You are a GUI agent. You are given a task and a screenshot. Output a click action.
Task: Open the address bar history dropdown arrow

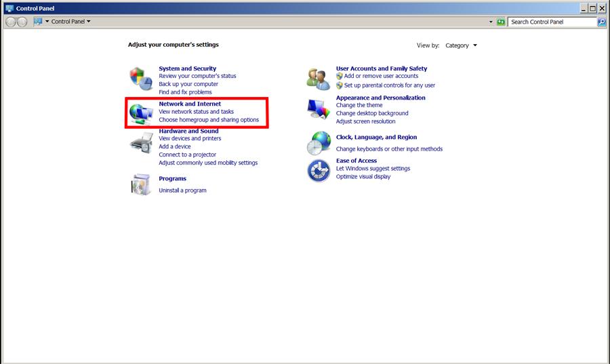pos(491,22)
